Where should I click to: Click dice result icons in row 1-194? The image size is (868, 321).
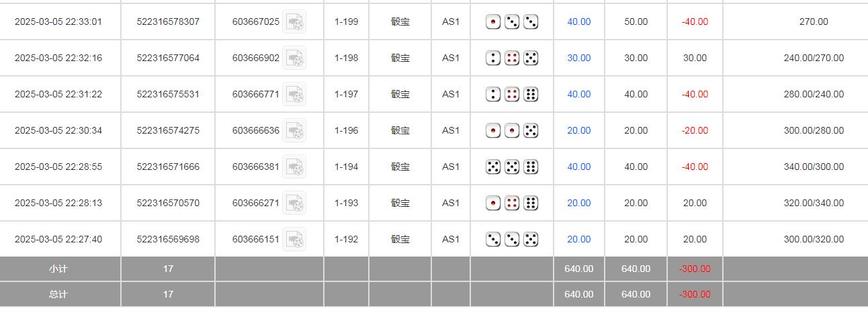click(x=512, y=167)
